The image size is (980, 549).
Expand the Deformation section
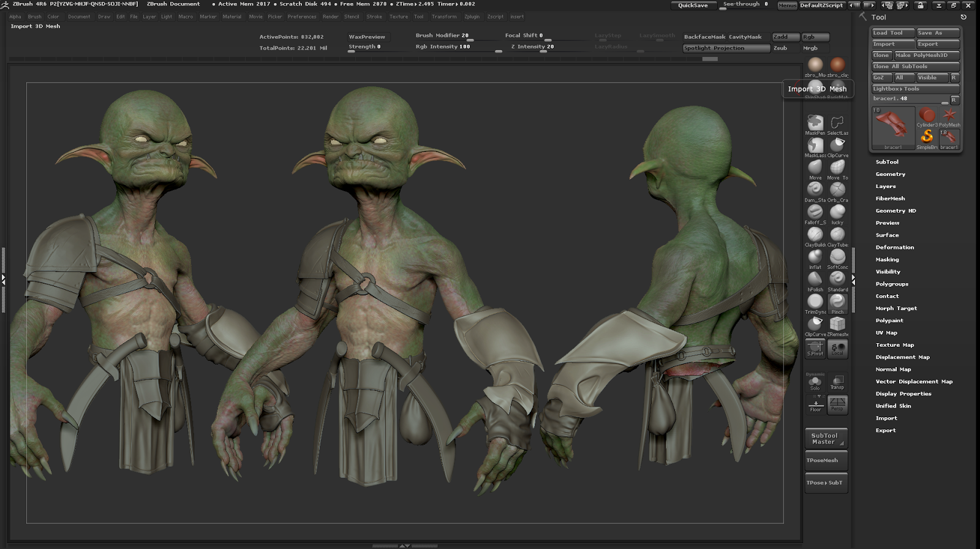click(x=895, y=248)
